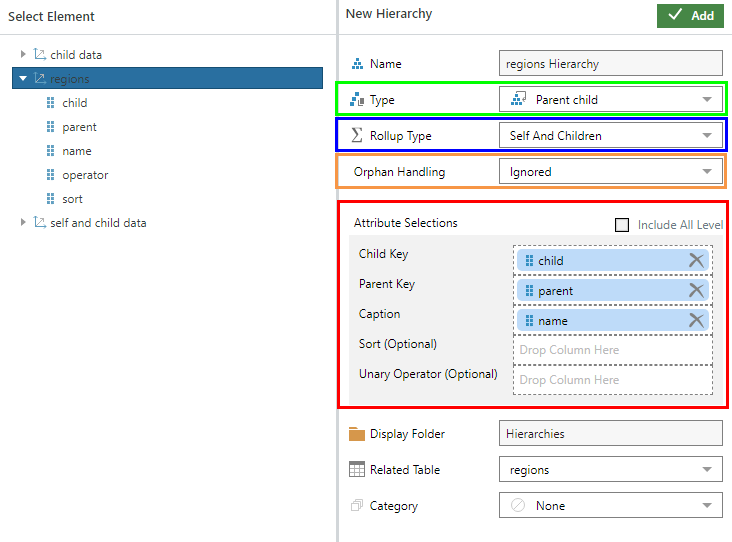Click the hierarchy Name input field
The image size is (732, 542).
click(x=610, y=64)
